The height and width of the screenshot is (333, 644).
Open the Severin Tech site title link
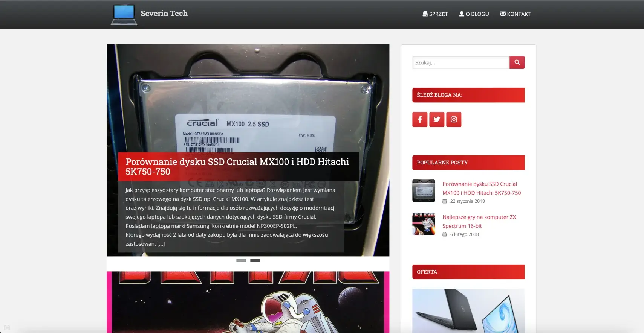point(164,13)
